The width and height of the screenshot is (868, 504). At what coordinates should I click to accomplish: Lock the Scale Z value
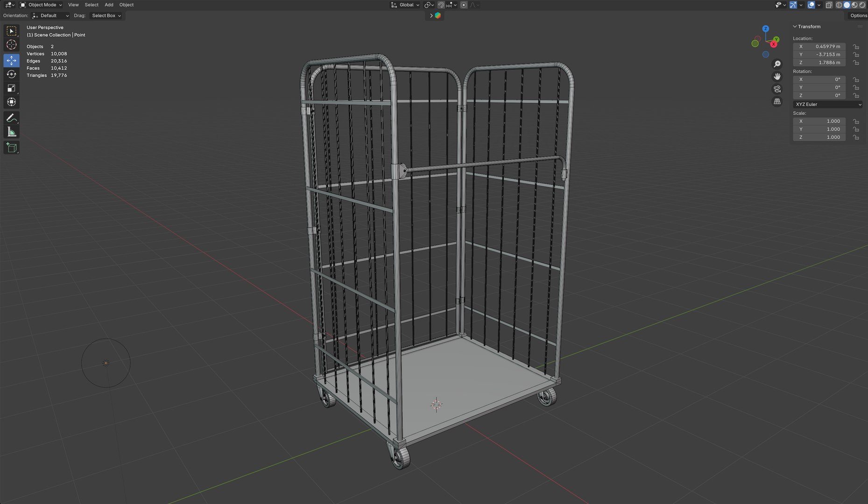pos(856,138)
